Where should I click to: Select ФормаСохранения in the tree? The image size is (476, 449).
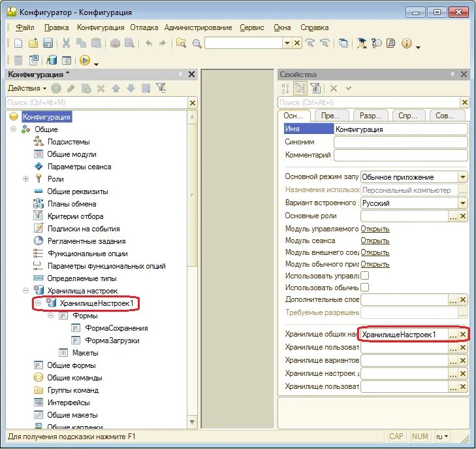tap(116, 328)
